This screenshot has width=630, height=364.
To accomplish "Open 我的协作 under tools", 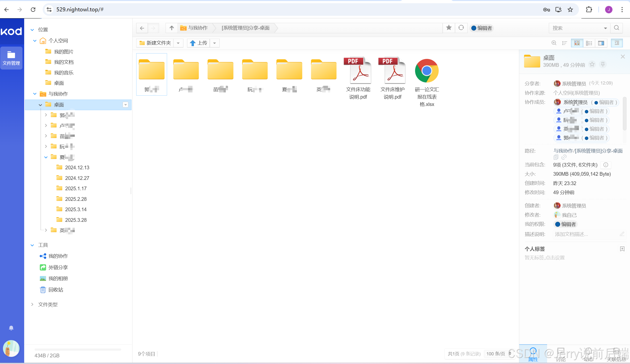I will (58, 256).
